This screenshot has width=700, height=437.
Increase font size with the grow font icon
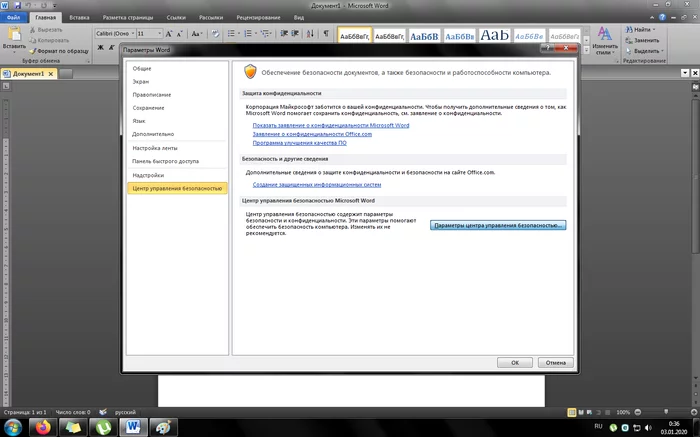click(x=169, y=34)
